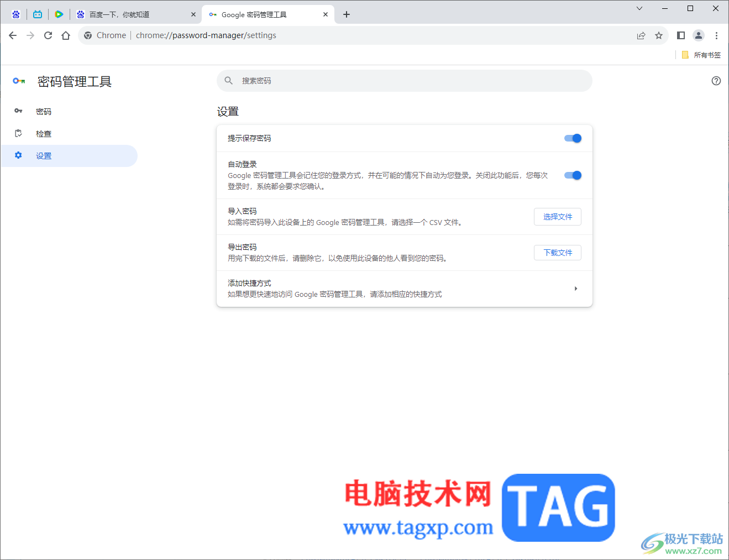Go to the home page
The image size is (729, 560).
[66, 35]
